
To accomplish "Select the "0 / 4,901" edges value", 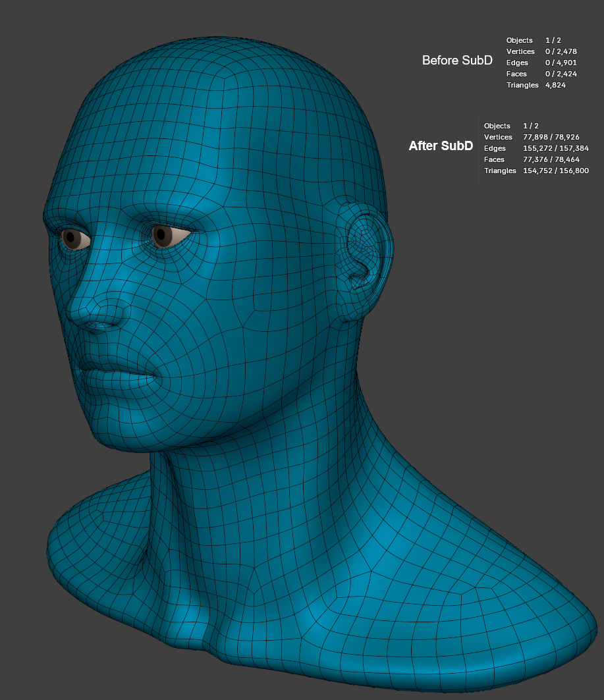I will [x=561, y=63].
